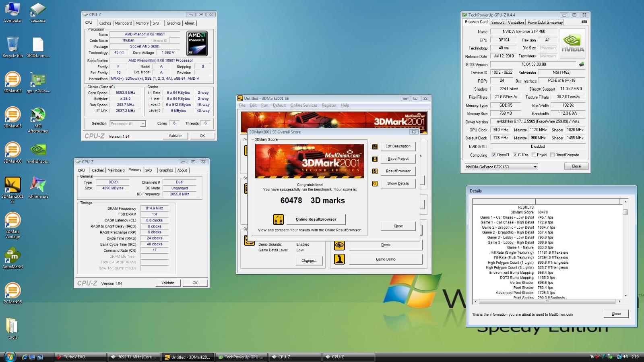Viewport: 644px width, 362px height.
Task: Click the NVIDIA logo in GPU-Z
Action: (572, 44)
